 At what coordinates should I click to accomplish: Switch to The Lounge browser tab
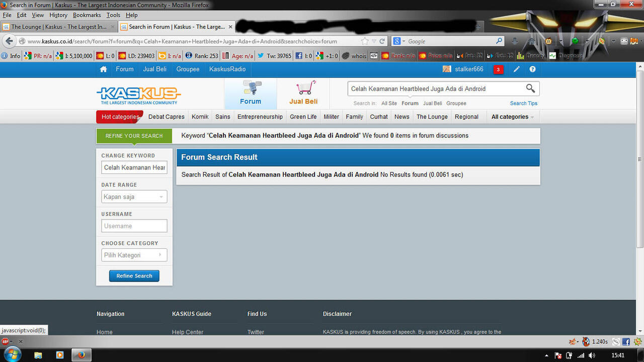tap(59, 27)
